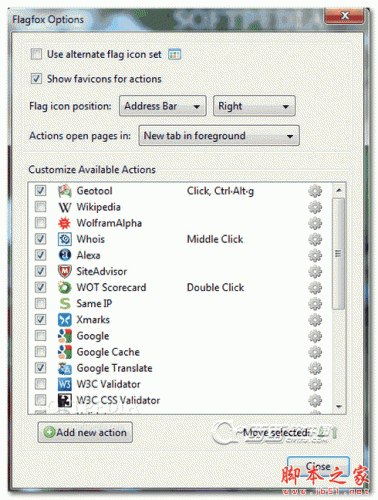The image size is (378, 500).
Task: Open the New tab in foreground dropdown
Action: pyautogui.click(x=219, y=136)
